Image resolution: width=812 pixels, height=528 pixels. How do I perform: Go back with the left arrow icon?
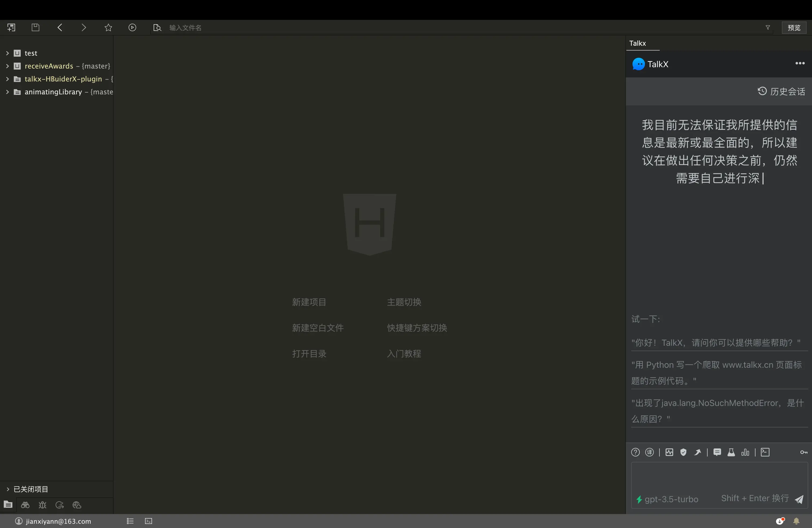click(x=60, y=28)
